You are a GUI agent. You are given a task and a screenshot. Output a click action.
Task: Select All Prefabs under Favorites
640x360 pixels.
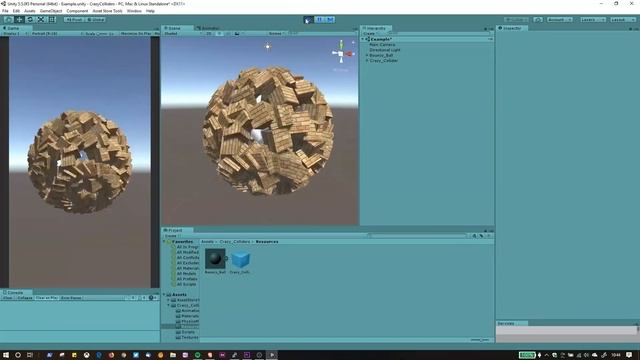coord(187,279)
